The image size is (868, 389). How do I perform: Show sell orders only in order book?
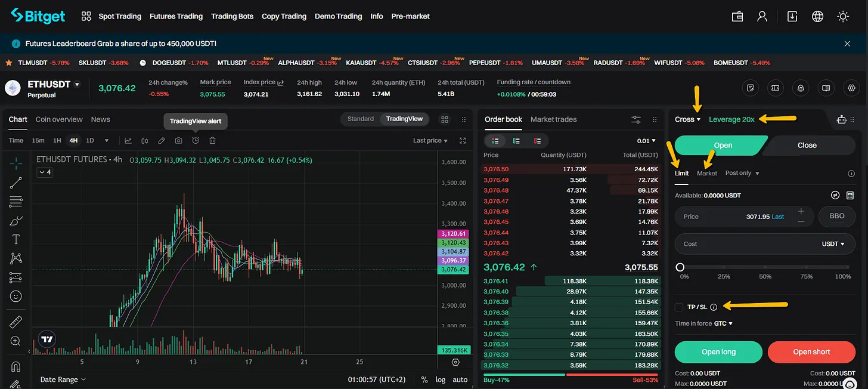point(537,140)
